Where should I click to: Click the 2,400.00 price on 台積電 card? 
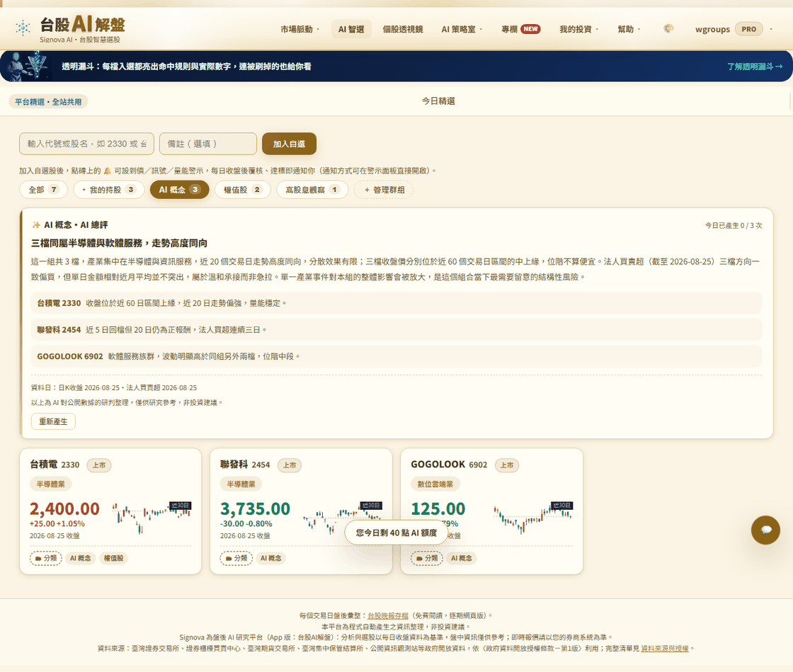point(64,508)
